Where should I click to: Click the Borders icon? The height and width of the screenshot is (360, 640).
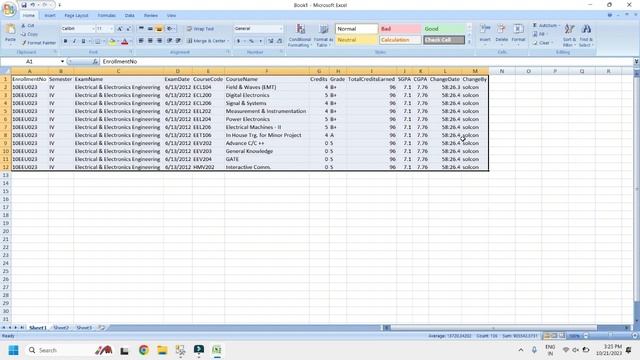98,41
